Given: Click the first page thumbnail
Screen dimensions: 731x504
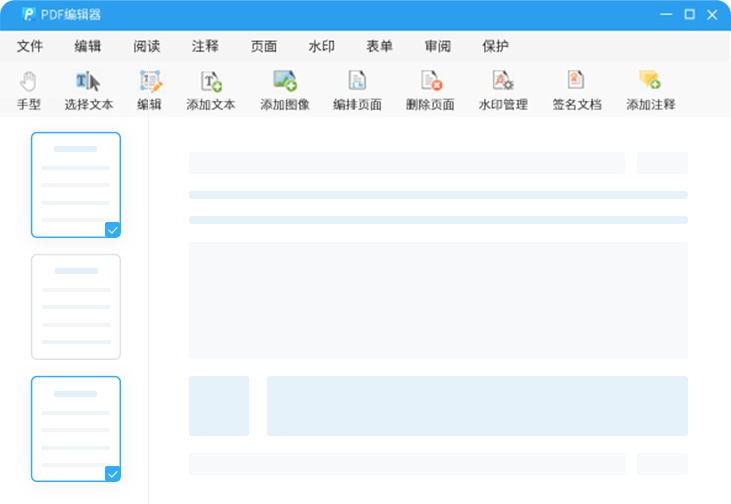Looking at the screenshot, I should click(x=76, y=185).
